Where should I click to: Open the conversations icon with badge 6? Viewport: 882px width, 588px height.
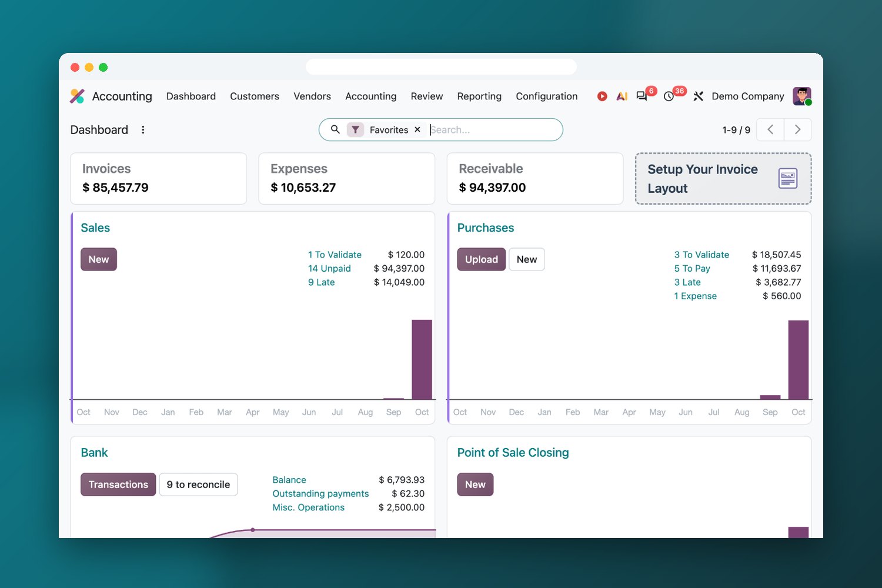click(x=642, y=96)
